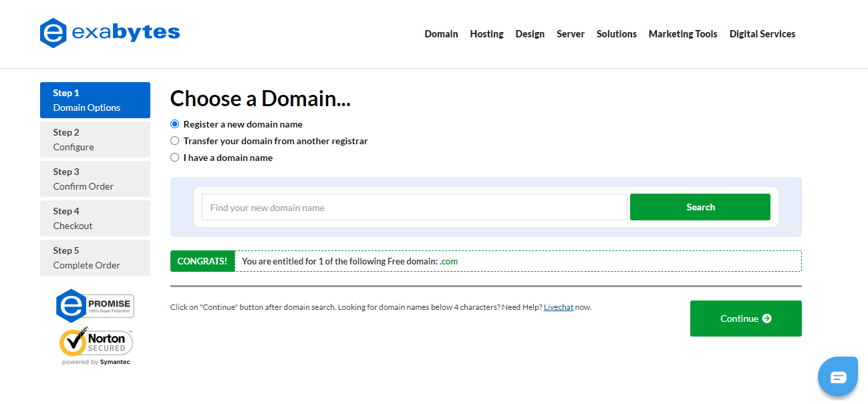Open the Marketing Tools menu
The width and height of the screenshot is (868, 404).
coord(682,33)
